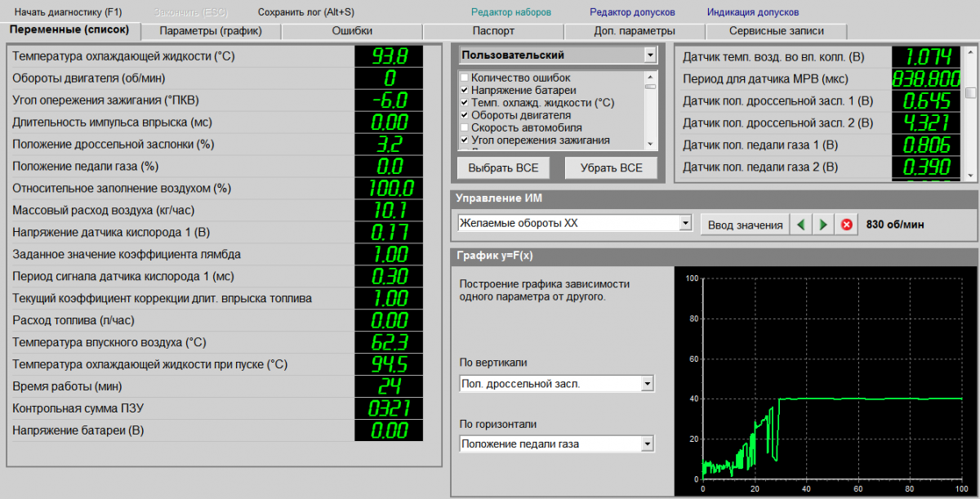Click the 'Ввод значения' button
This screenshot has width=980, height=499.
tap(744, 224)
